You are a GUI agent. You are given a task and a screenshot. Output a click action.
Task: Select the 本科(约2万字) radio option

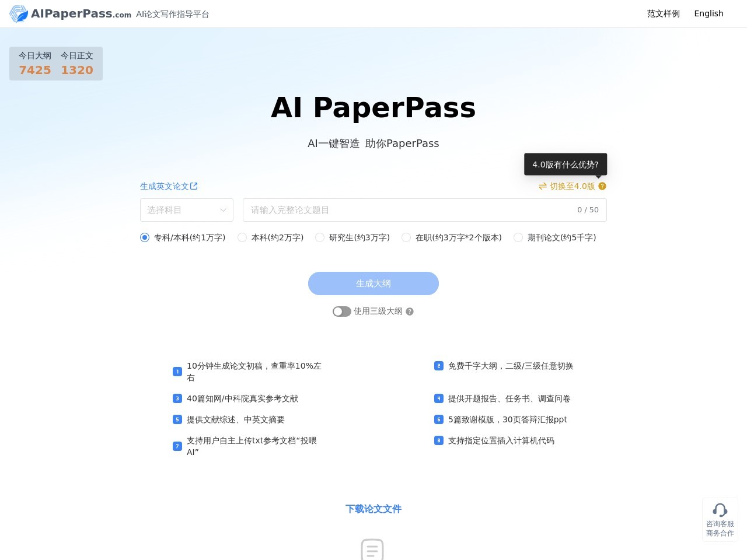(242, 237)
